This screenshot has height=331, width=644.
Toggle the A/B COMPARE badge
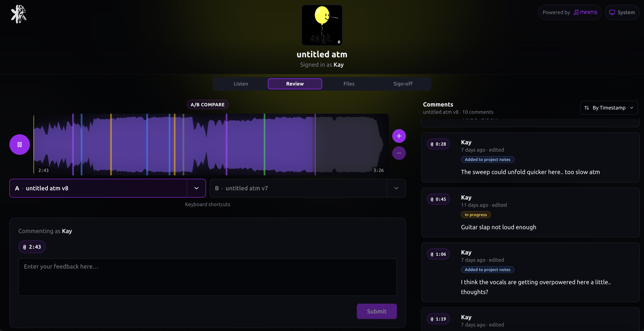208,104
